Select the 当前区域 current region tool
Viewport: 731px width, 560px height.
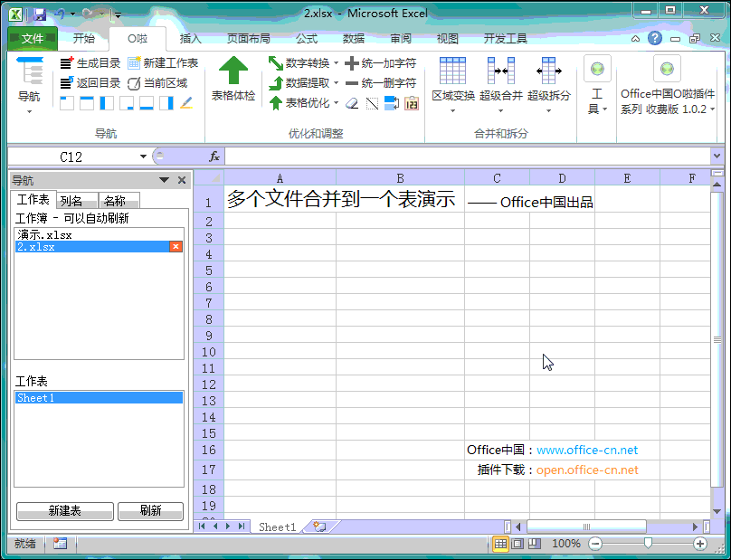(x=157, y=83)
